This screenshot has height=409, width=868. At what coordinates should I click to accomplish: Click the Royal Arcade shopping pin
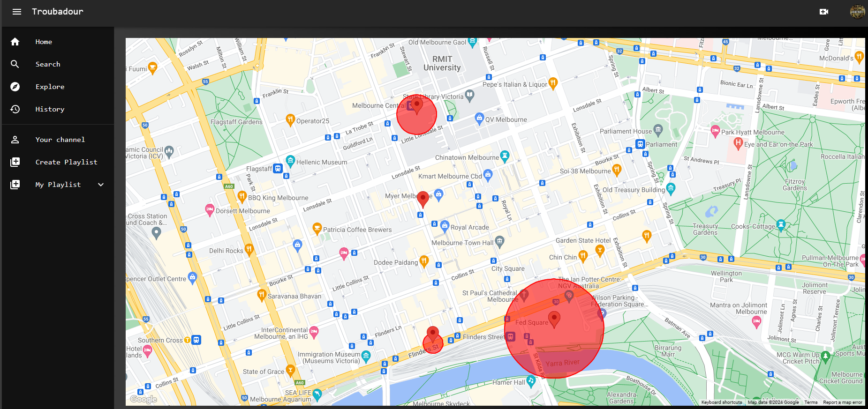pos(445,226)
